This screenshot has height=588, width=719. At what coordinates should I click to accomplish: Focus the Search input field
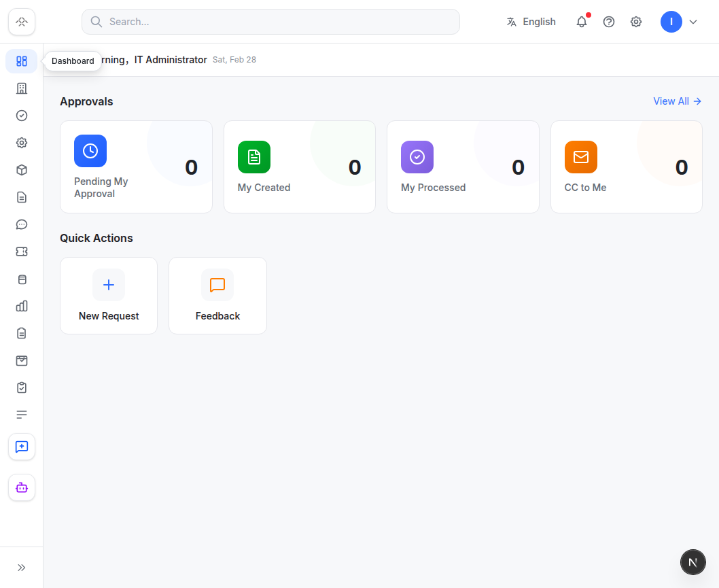(x=270, y=22)
